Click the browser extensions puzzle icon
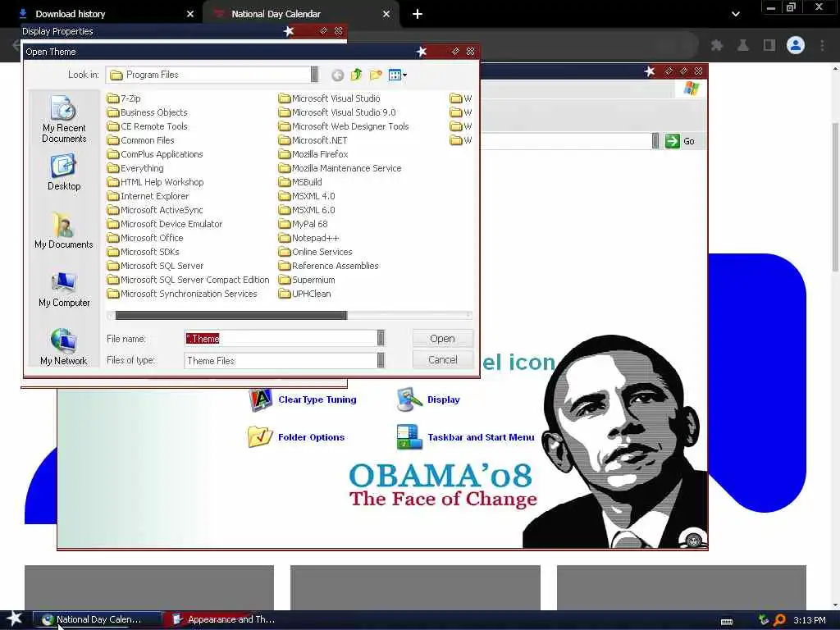Screen dimensions: 840x630 coord(717,46)
